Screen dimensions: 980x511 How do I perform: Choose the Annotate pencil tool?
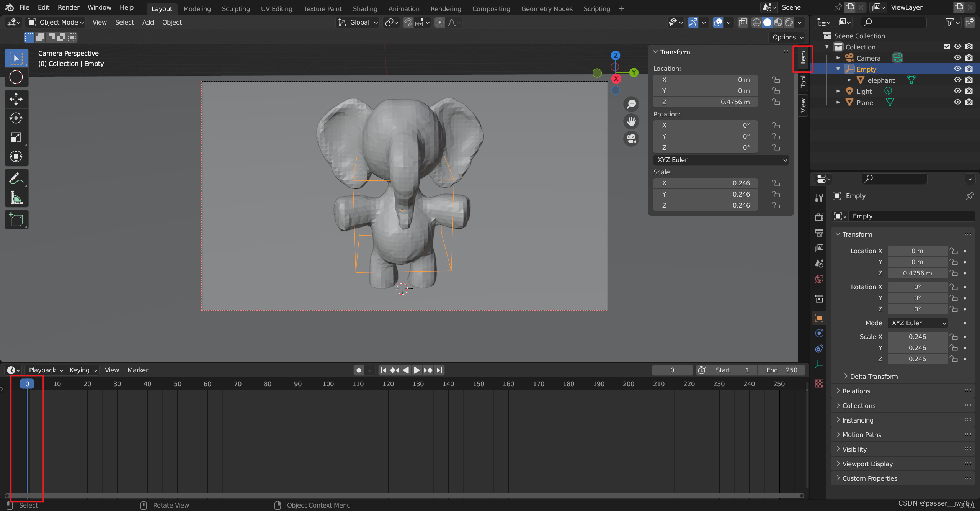click(x=16, y=179)
